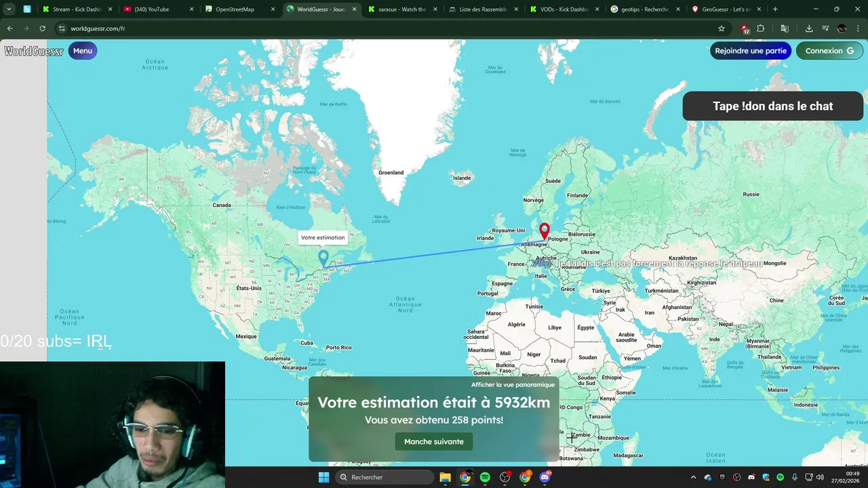Close the OpenStreetMap tab
This screenshot has height=488, width=868.
coord(273,9)
